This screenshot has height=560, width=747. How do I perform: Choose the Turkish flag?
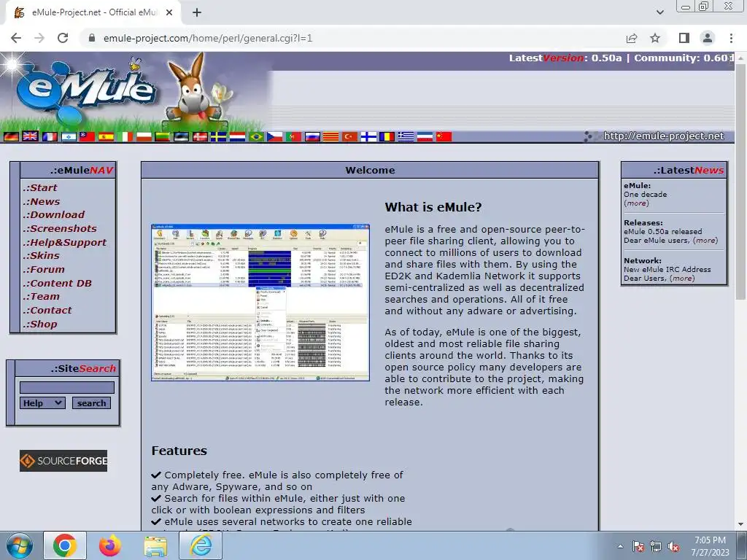(349, 136)
